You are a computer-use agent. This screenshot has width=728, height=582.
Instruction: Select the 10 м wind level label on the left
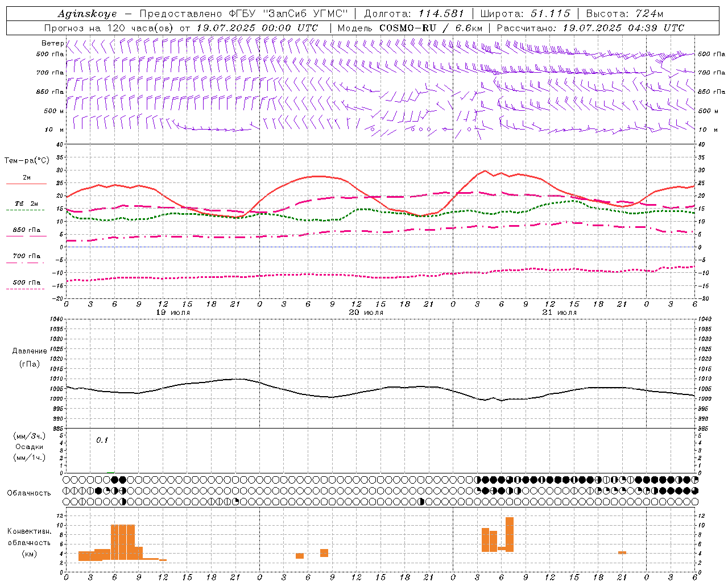tap(55, 130)
